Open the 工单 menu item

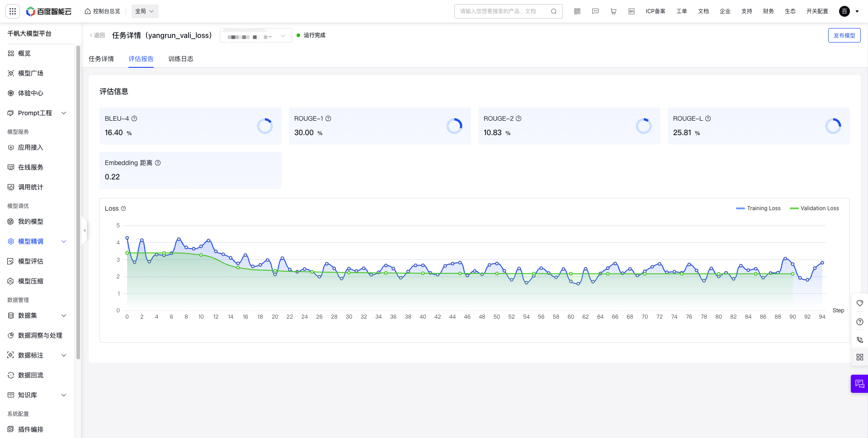point(682,11)
